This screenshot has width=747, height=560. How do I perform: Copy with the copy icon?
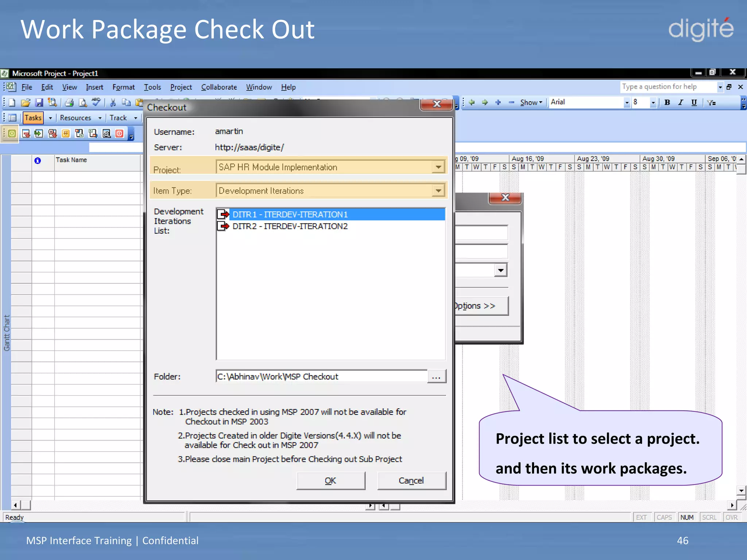[126, 103]
